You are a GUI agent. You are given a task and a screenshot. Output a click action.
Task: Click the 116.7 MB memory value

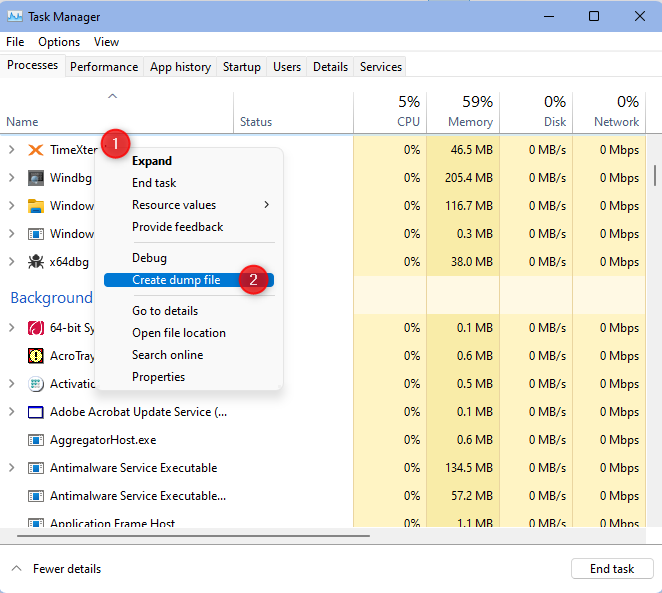coord(469,206)
